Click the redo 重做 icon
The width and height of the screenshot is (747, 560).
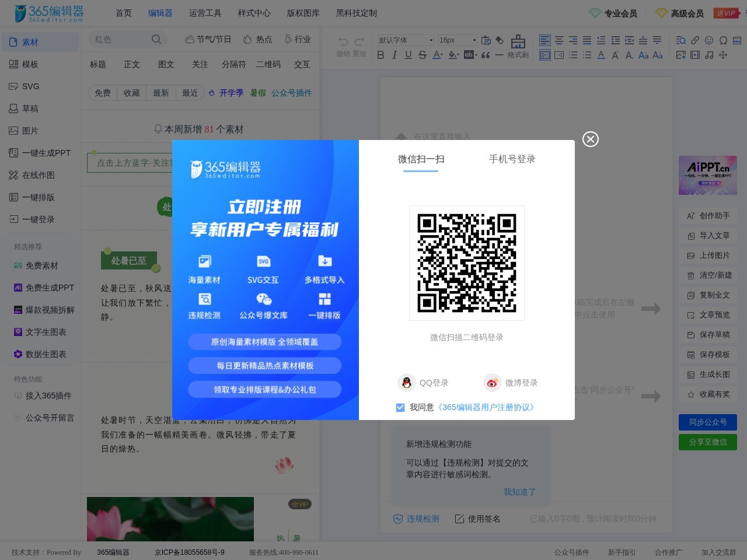click(359, 42)
